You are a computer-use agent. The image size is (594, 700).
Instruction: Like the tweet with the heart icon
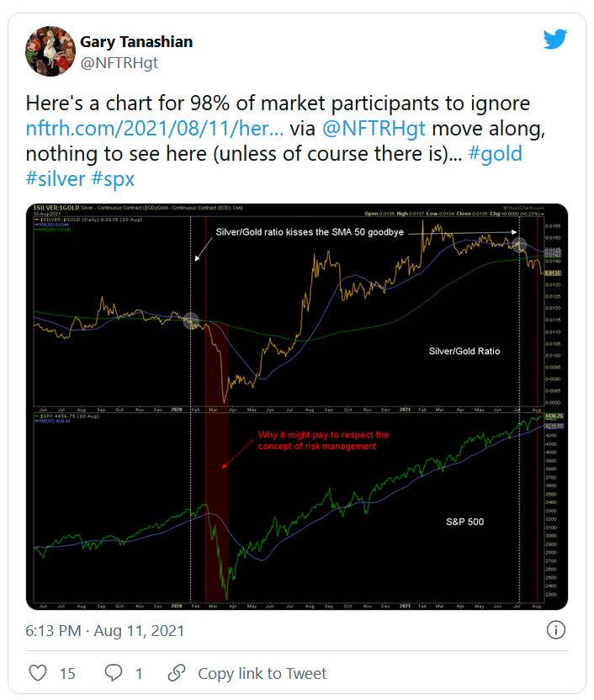click(38, 673)
